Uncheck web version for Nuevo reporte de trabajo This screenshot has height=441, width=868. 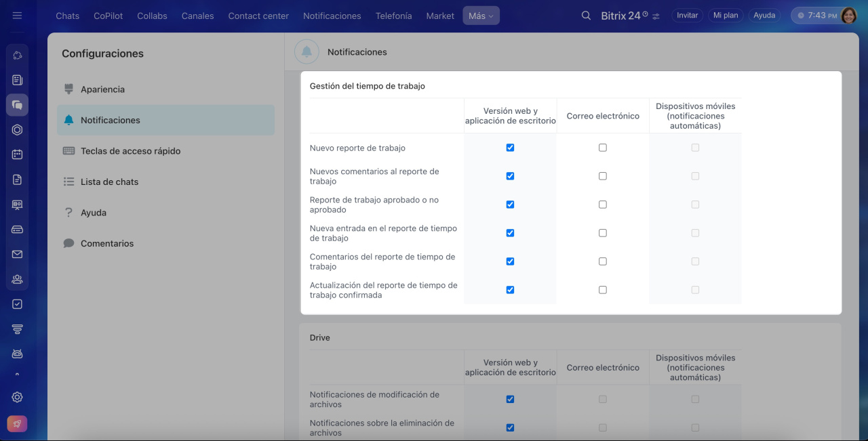(510, 148)
